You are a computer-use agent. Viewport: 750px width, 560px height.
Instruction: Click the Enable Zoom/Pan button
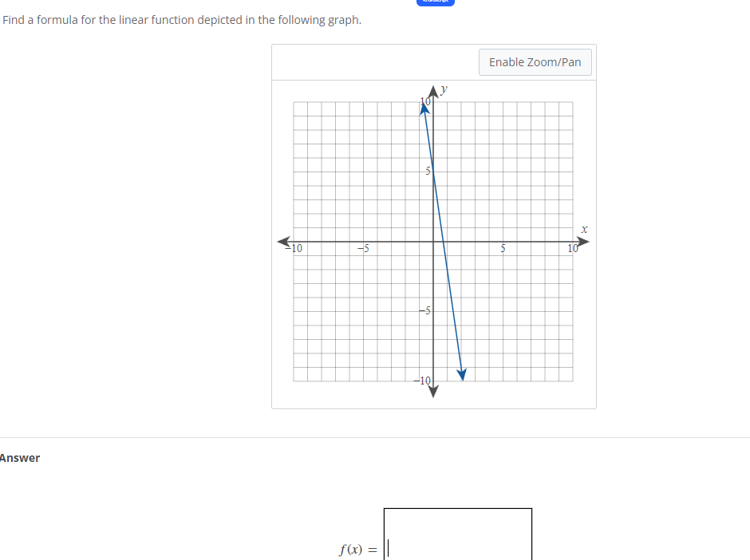point(535,61)
